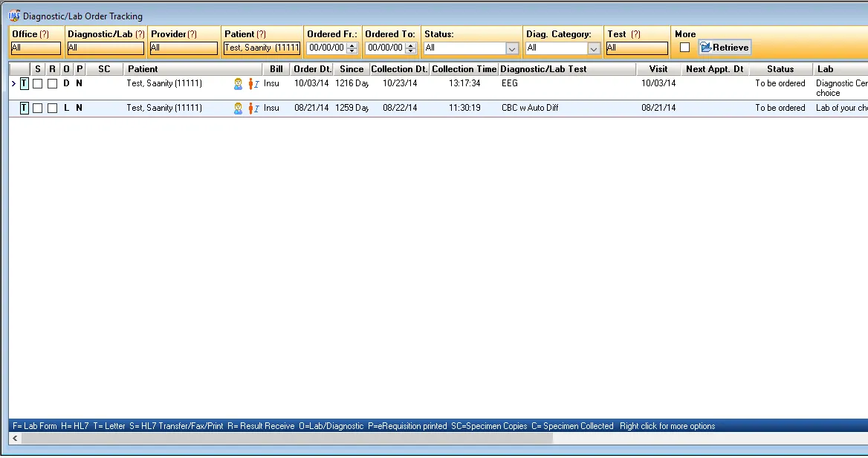The width and height of the screenshot is (868, 458).
Task: Click the Diagnostic/Lab Test column header
Action: pyautogui.click(x=544, y=69)
